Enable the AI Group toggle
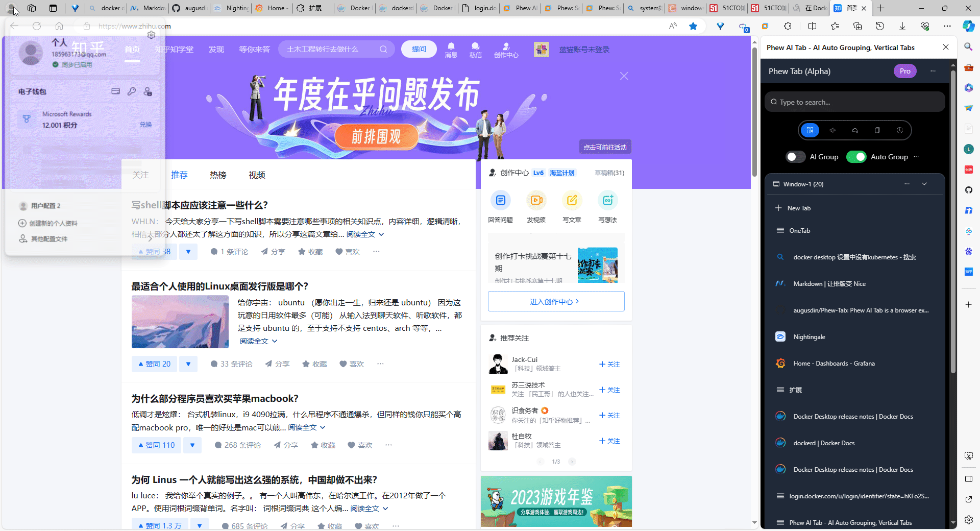Viewport: 980px width, 531px height. point(795,157)
